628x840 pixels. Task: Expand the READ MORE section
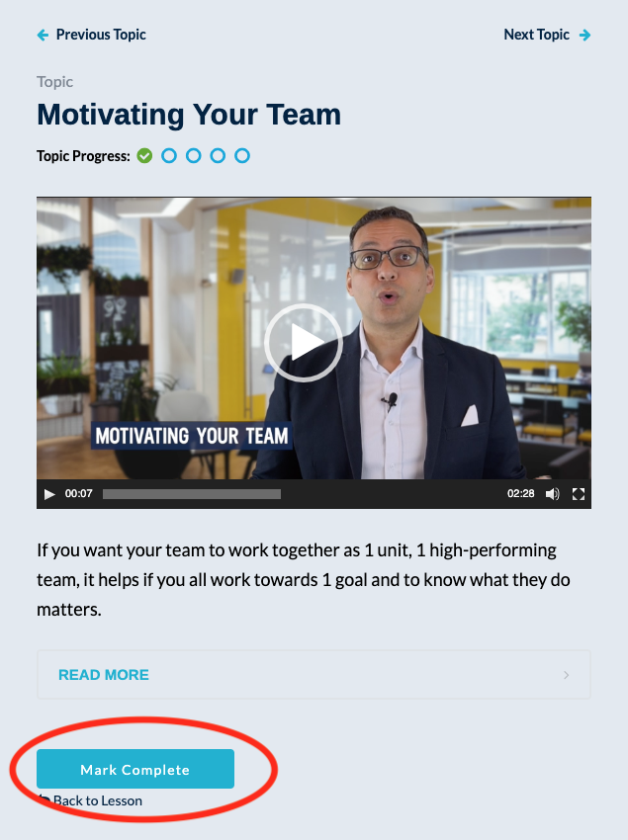tap(314, 674)
